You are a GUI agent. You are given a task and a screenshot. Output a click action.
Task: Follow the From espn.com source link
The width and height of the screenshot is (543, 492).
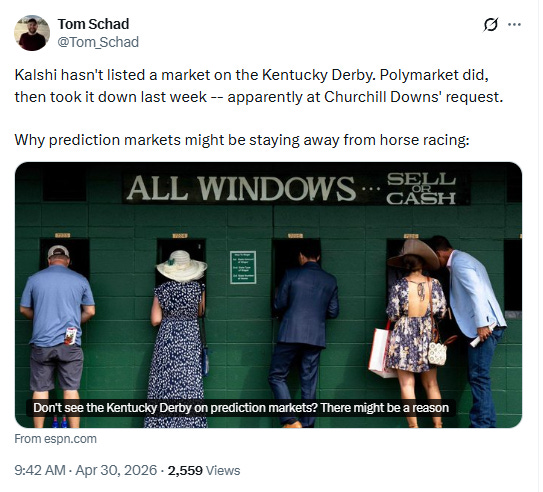[55, 439]
